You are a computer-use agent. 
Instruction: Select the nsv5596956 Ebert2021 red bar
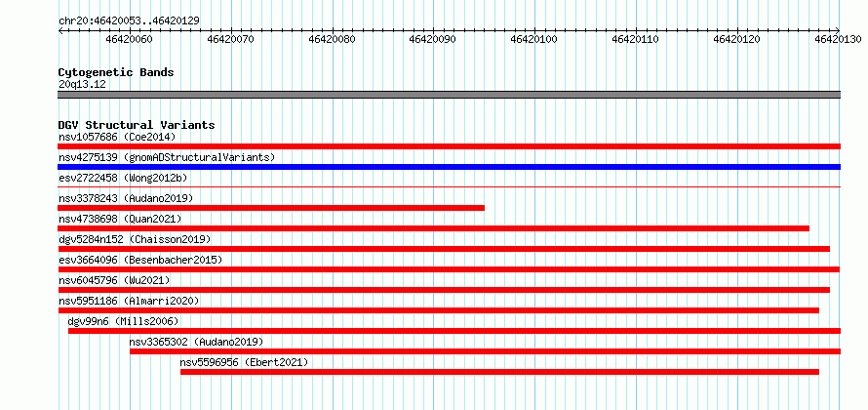(500, 372)
